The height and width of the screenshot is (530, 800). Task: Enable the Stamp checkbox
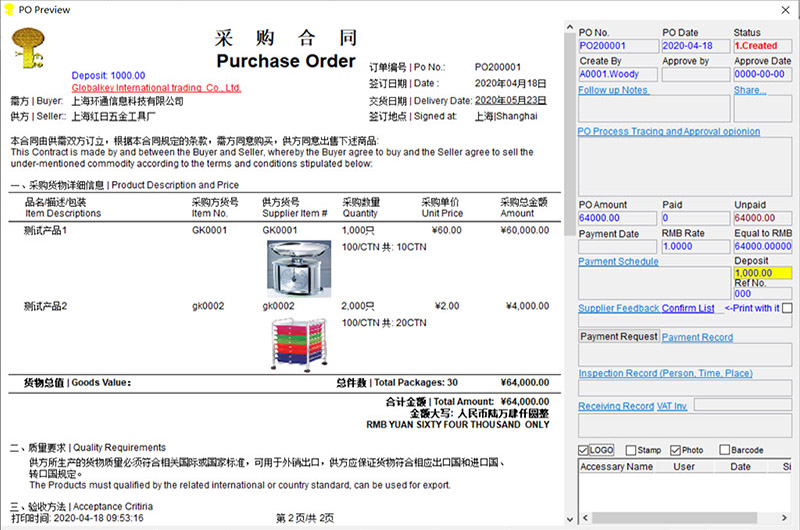[x=632, y=450]
